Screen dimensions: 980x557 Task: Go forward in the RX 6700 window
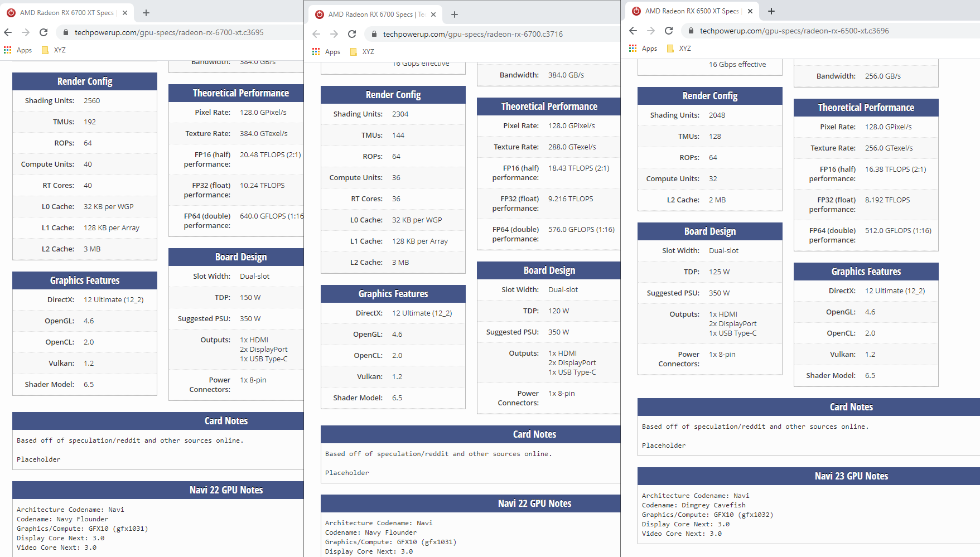pyautogui.click(x=334, y=34)
